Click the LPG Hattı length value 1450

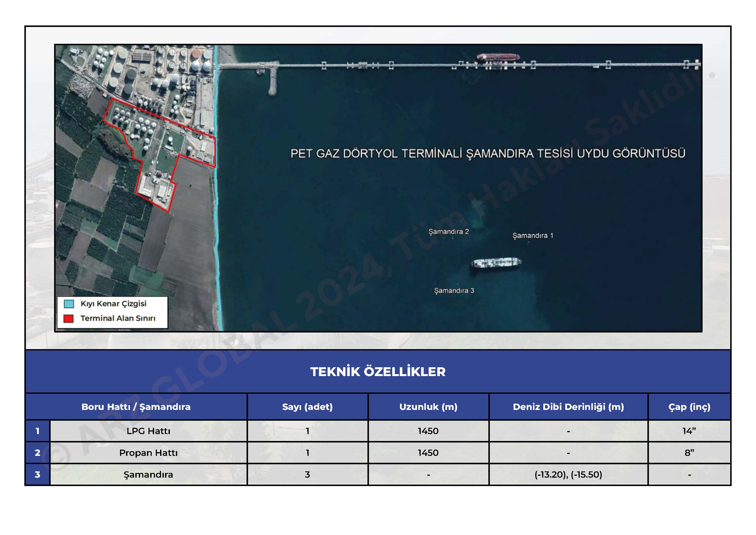pyautogui.click(x=428, y=431)
